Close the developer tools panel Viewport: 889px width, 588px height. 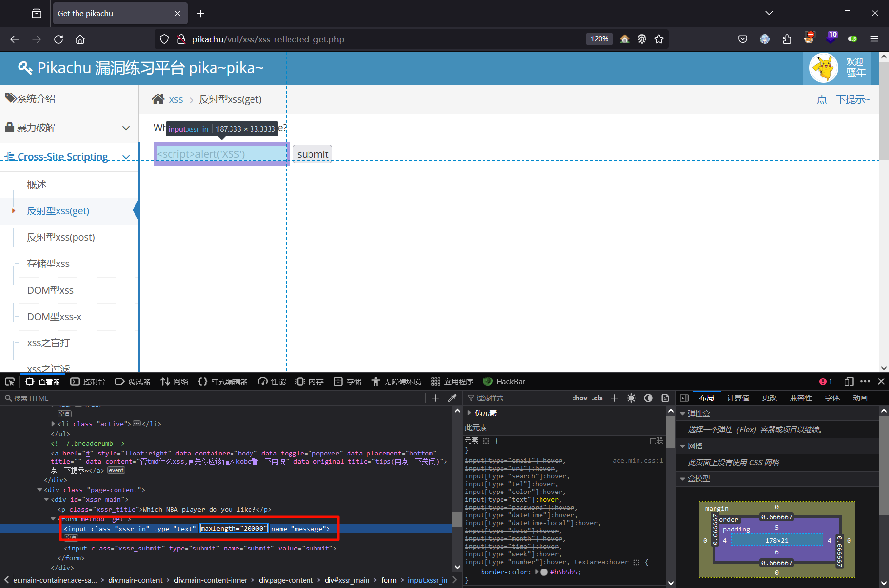pos(881,381)
